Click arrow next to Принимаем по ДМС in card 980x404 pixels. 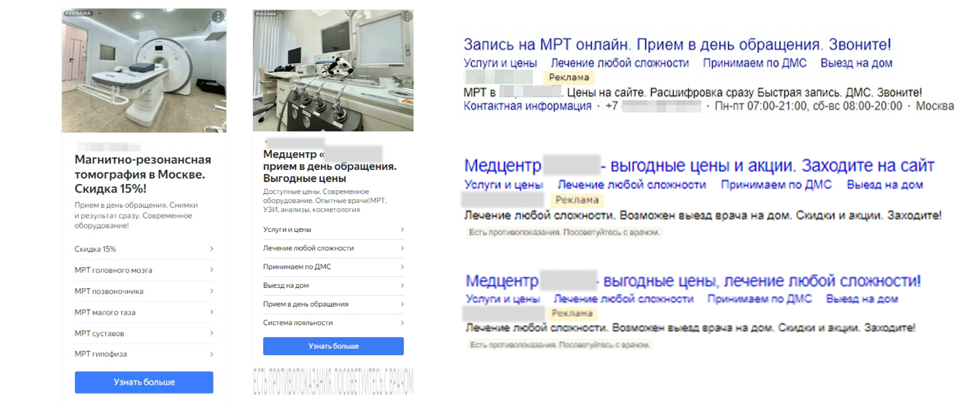[402, 266]
